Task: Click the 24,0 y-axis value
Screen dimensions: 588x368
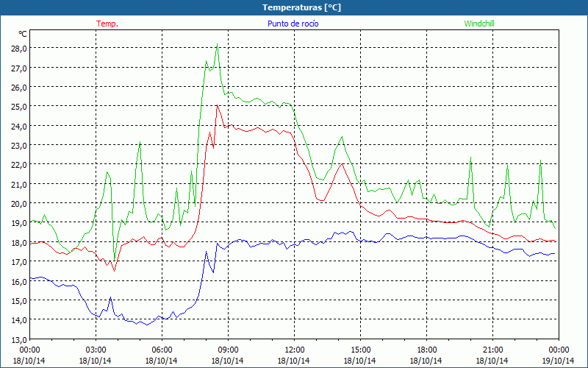Action: coord(18,127)
